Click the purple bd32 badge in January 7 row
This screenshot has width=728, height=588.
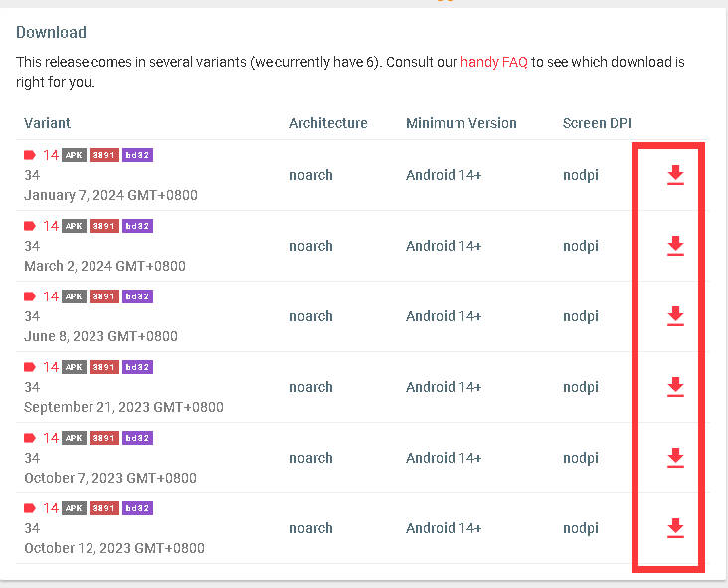137,155
